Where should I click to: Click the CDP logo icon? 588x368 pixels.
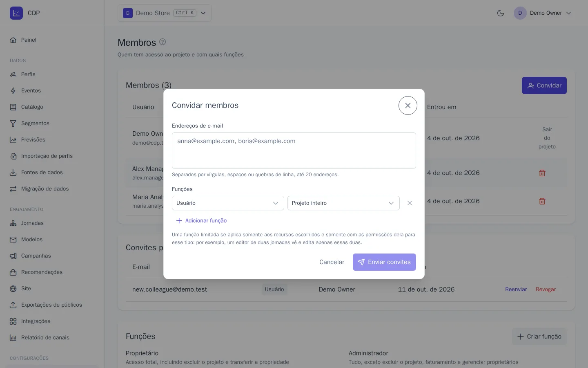pyautogui.click(x=16, y=13)
